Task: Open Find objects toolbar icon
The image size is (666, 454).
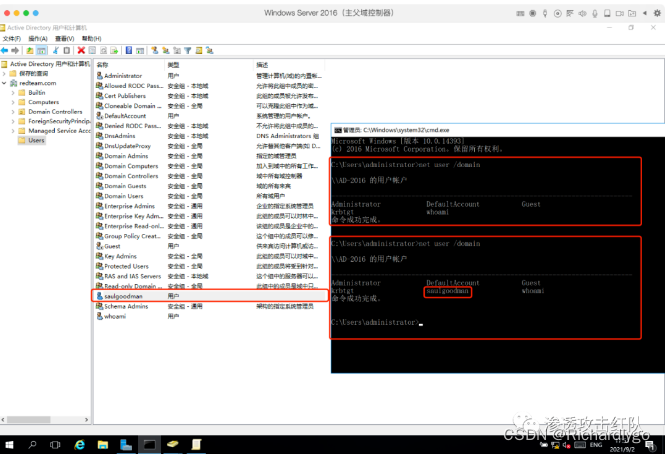Action: click(199, 51)
